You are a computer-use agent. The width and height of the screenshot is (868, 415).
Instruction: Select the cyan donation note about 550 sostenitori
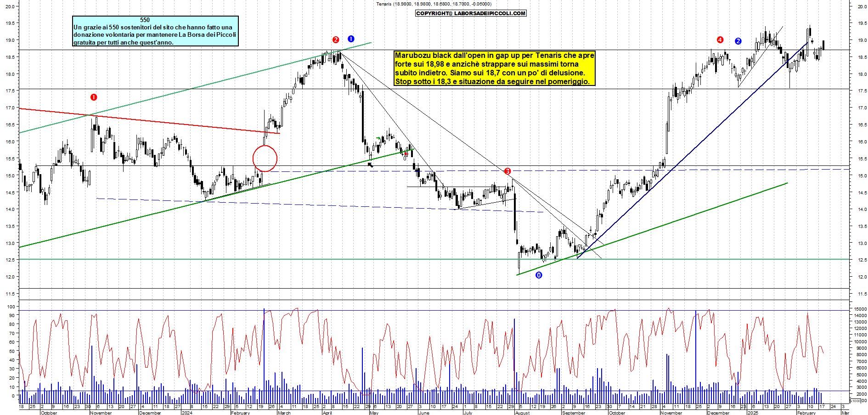click(x=155, y=31)
